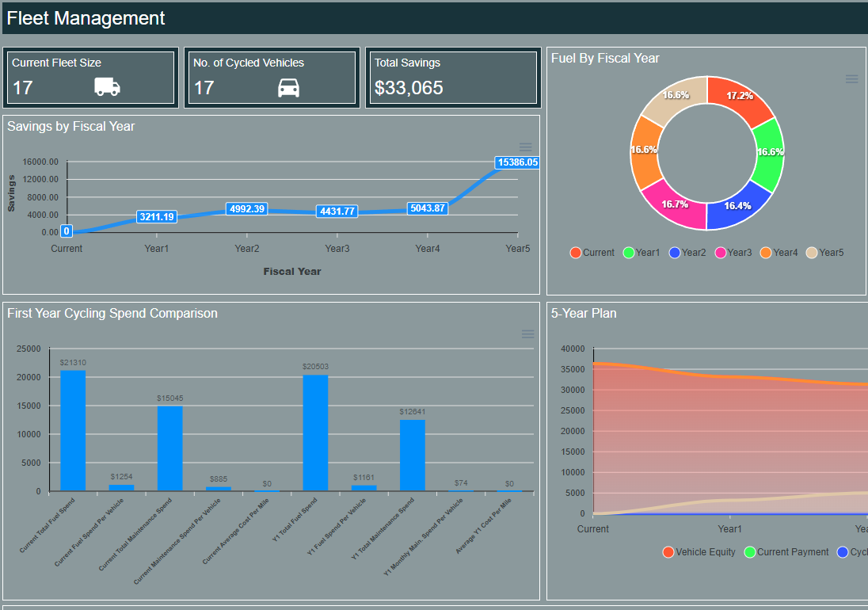The height and width of the screenshot is (610, 868).
Task: Click the Y1 Total Maintenance Spend bar
Action: tap(412, 455)
